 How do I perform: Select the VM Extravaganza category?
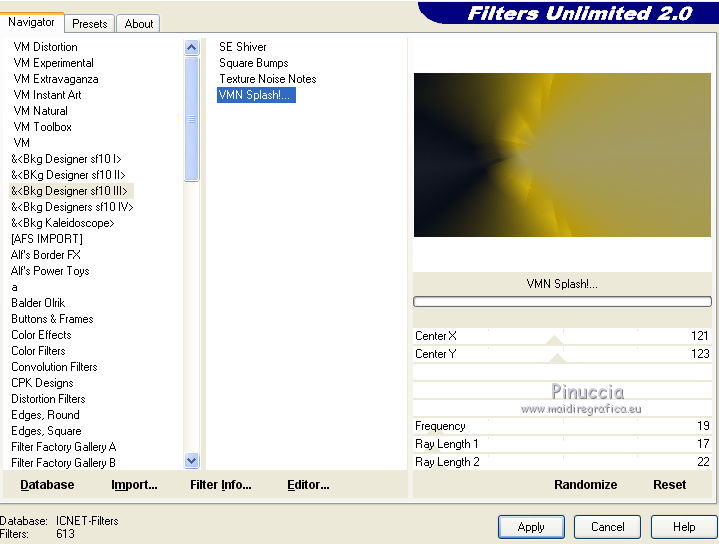coord(56,79)
